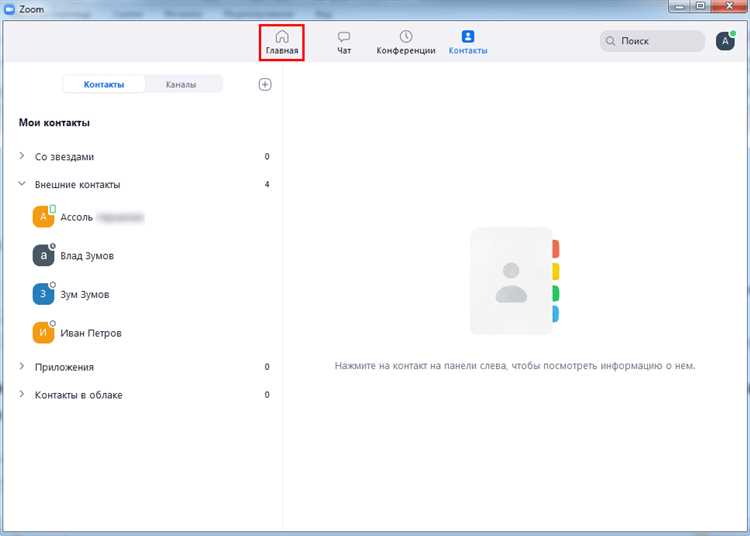Go to the Главная home tab

(x=282, y=43)
